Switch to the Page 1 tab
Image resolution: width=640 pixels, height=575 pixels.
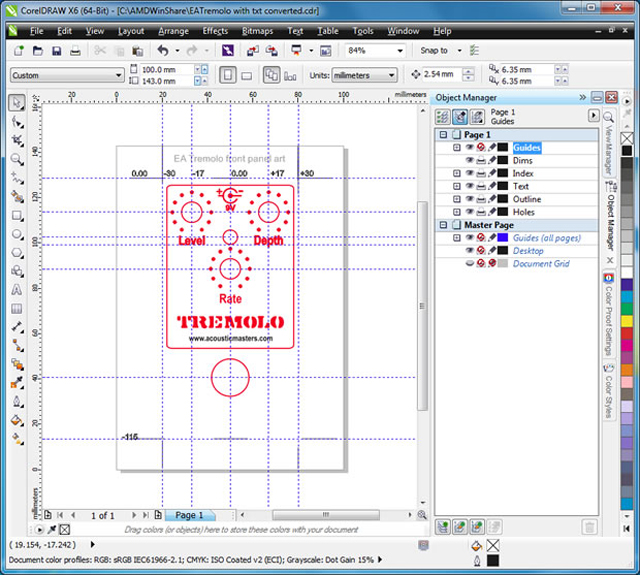click(190, 515)
